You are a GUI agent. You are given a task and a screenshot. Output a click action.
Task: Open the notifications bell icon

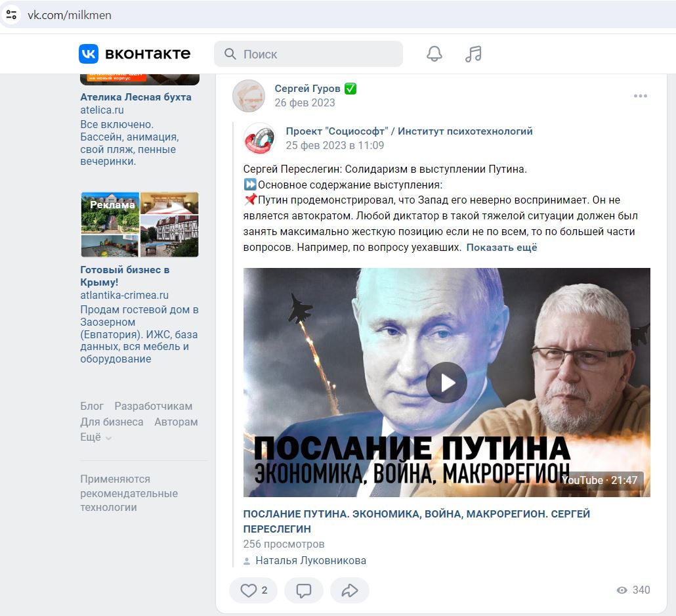(x=434, y=54)
